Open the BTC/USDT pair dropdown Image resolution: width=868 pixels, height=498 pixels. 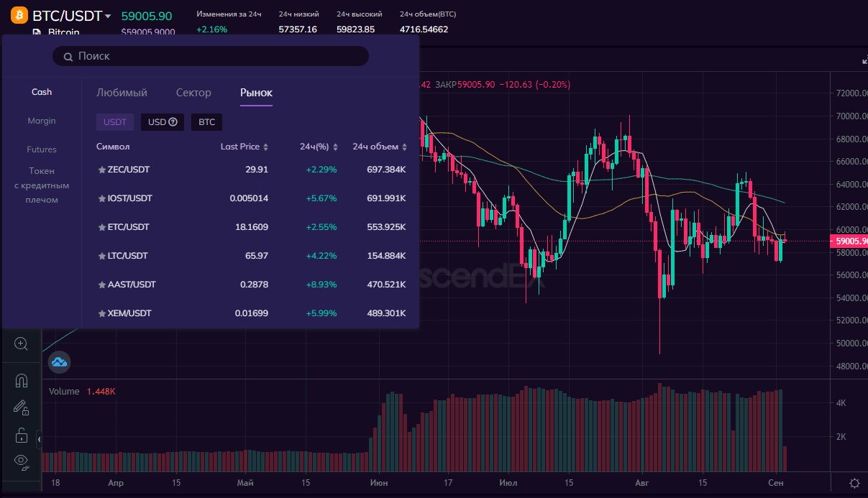[x=108, y=16]
